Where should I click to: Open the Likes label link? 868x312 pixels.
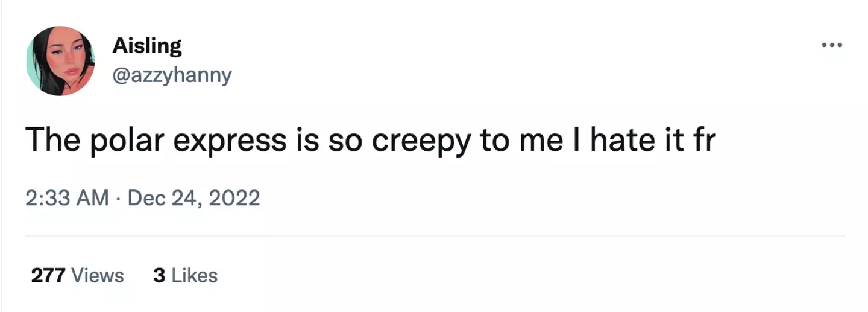195,276
